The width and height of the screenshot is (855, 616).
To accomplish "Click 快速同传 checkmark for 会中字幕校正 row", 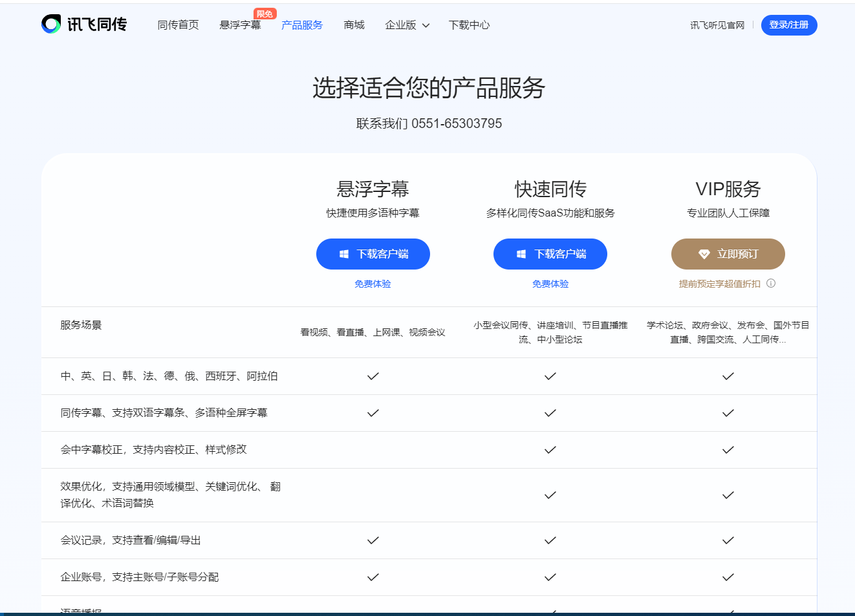I will (x=550, y=450).
